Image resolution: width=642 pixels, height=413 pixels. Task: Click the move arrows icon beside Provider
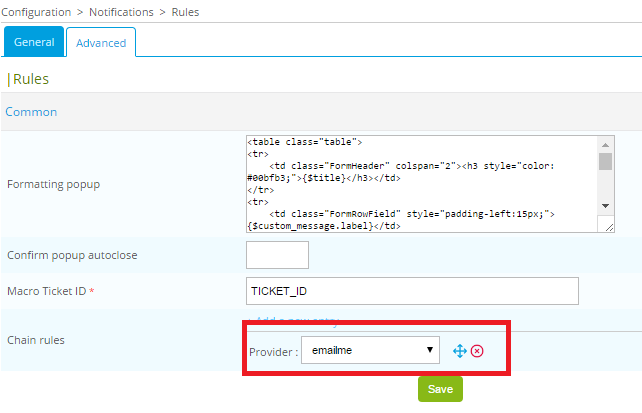pos(459,351)
